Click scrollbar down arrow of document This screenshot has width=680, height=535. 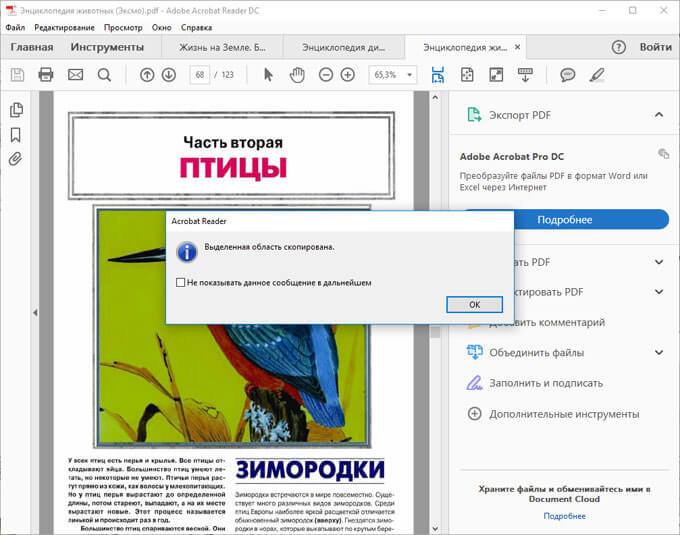pos(435,528)
